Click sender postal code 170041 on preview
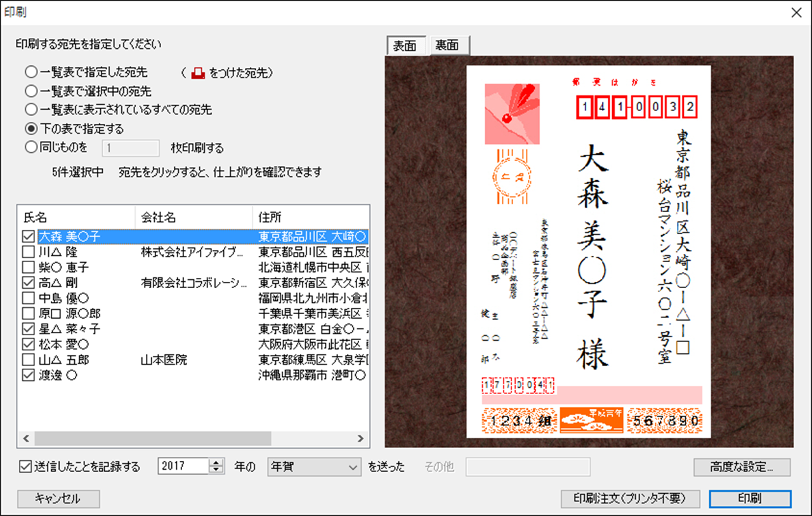 (519, 385)
